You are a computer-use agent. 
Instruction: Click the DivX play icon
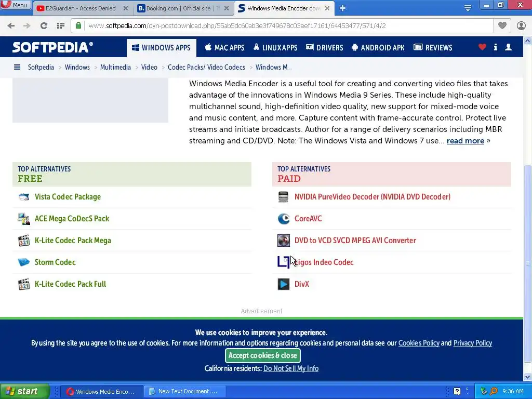283,284
